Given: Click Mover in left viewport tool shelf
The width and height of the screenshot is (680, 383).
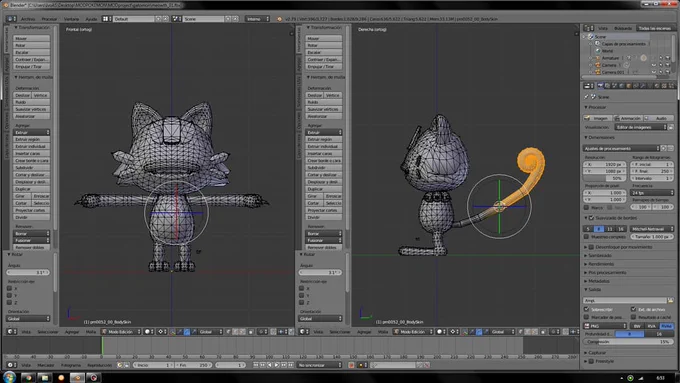Looking at the screenshot, I should tap(32, 38).
